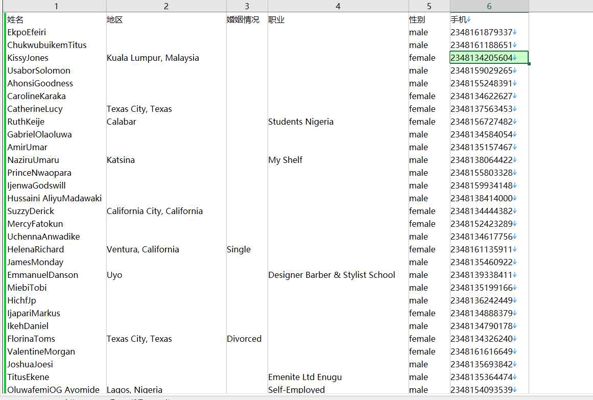Select occupation cell My Shelf
Viewport: 593px width, 400px height.
click(x=338, y=160)
